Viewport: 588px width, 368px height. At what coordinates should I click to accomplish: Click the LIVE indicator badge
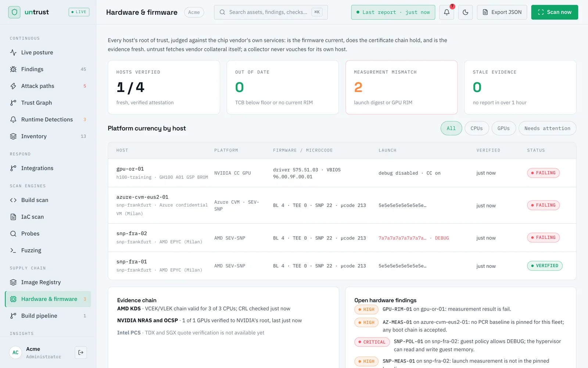tap(79, 12)
